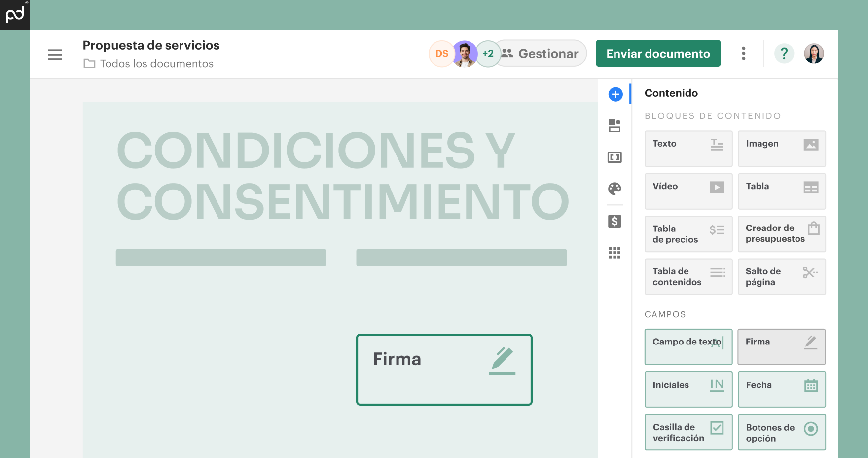
Task: Select the Casilla de verificación field
Action: [688, 432]
